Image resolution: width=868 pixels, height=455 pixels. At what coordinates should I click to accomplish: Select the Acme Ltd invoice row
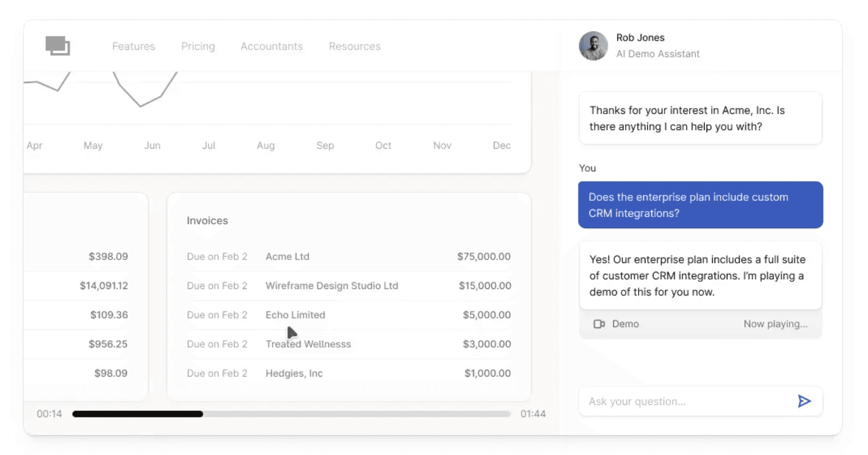click(349, 257)
